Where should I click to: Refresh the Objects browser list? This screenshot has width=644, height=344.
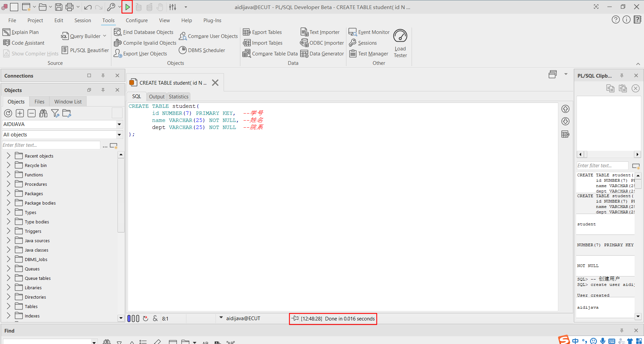pos(8,114)
